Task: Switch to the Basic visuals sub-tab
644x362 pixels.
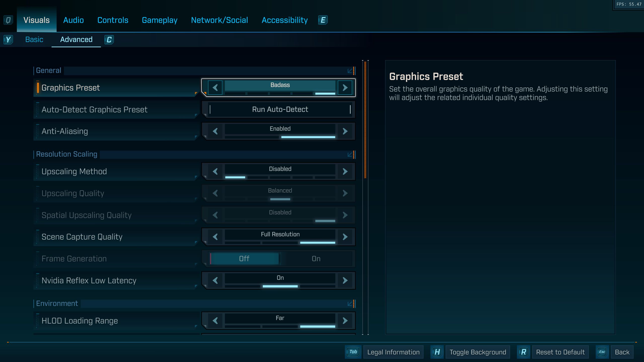Action: (34, 40)
